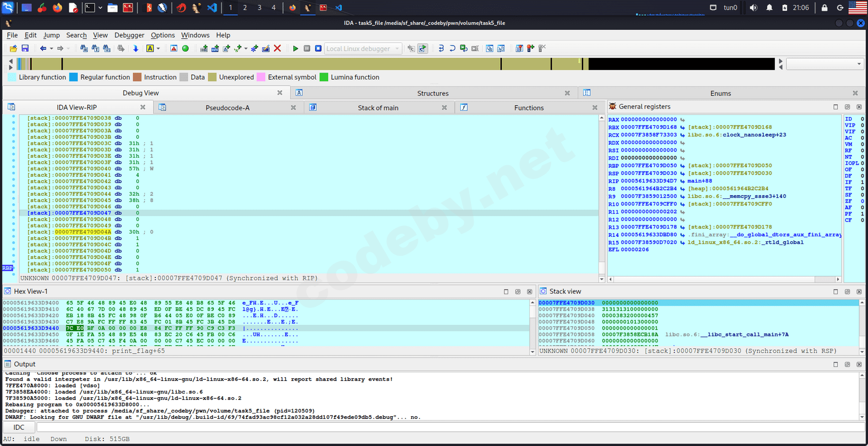Expand the text style 'A' dropdown arrow
The width and height of the screenshot is (868, 446).
click(x=158, y=49)
